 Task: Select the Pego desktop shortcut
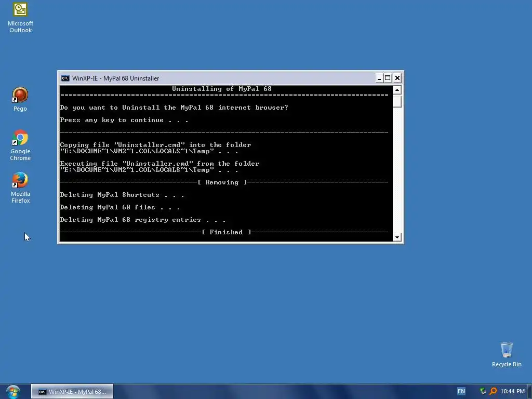coord(20,99)
